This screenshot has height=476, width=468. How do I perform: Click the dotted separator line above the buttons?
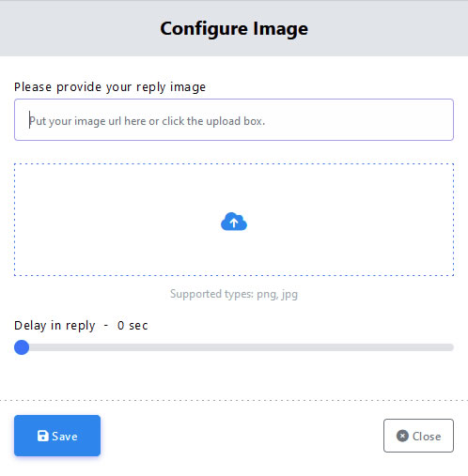tap(234, 400)
